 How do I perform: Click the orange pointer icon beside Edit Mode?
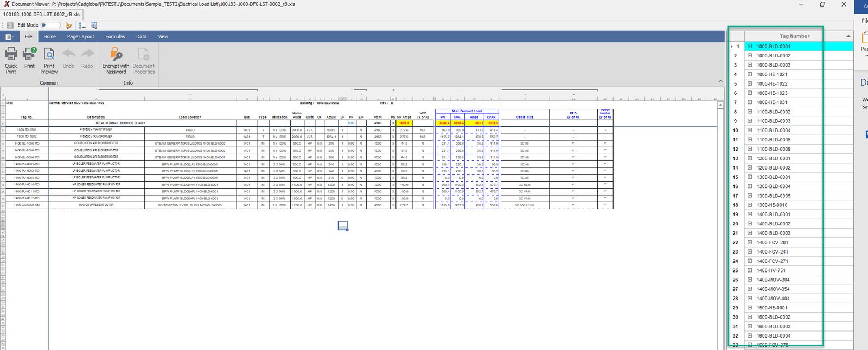68,25
